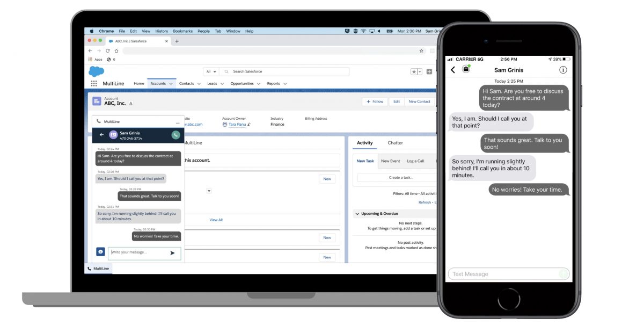Open the History menu in macOS menu bar

tap(162, 31)
